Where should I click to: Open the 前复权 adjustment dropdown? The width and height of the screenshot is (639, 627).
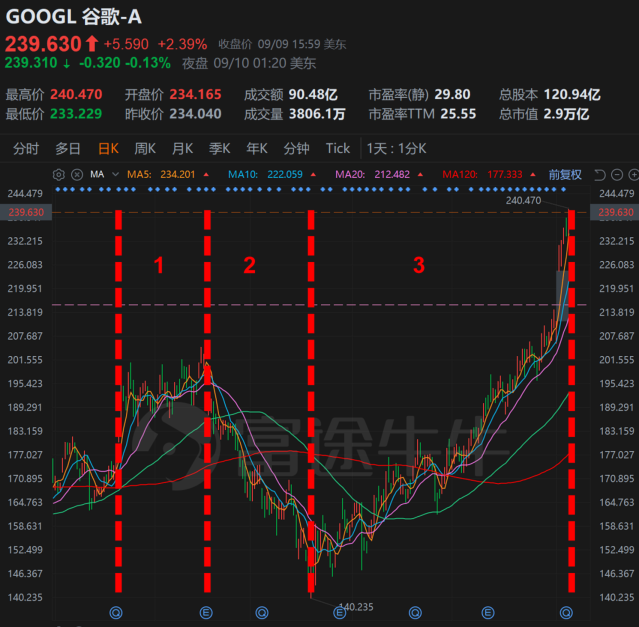565,175
